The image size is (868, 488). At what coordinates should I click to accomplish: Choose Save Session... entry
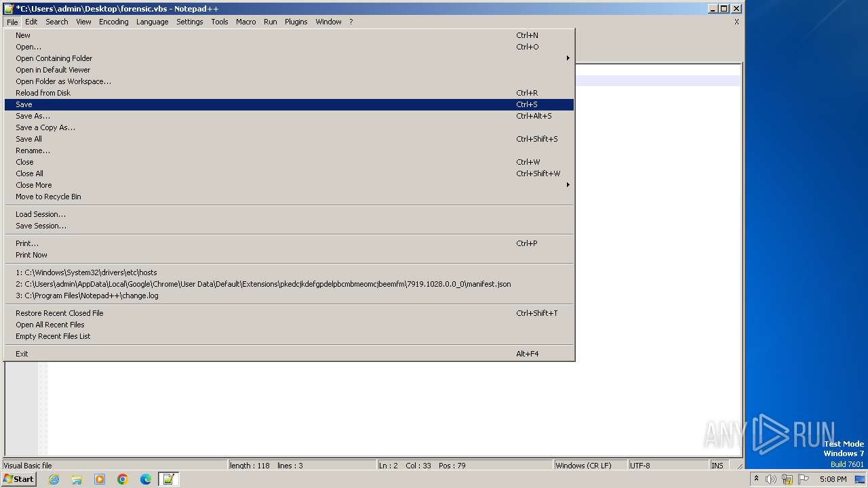coord(289,226)
